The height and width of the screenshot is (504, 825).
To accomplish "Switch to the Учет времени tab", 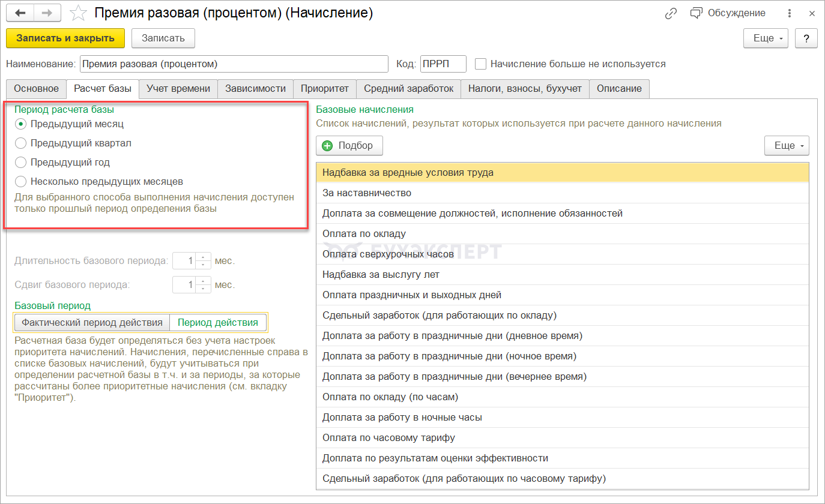I will tap(178, 89).
